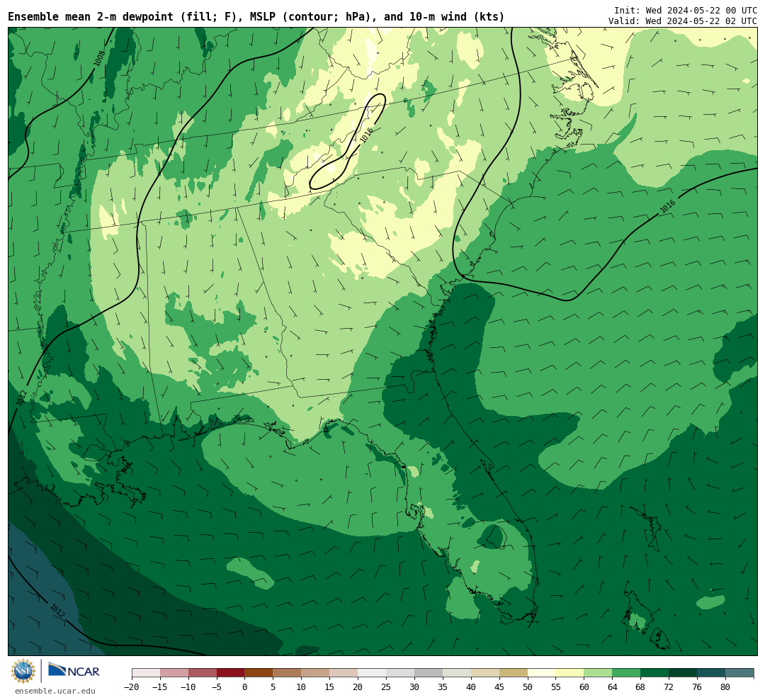
Task: Click the 20 colorbar tick label
Action: [358, 687]
